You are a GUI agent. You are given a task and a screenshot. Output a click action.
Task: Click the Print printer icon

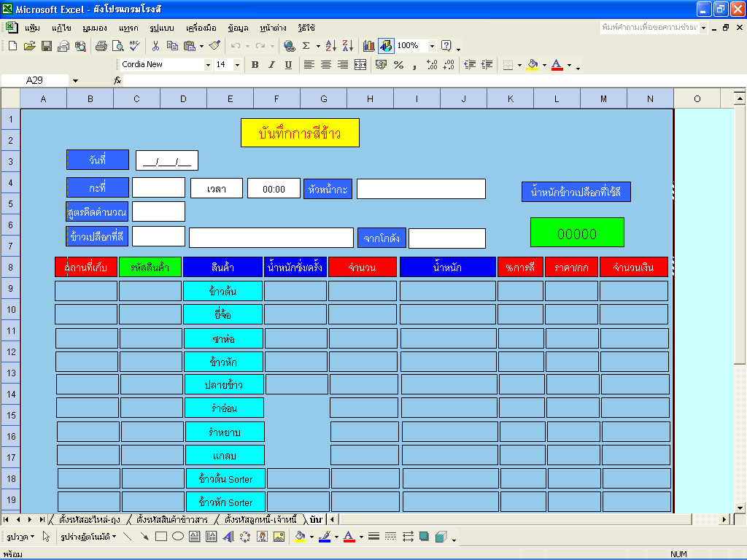[x=101, y=46]
